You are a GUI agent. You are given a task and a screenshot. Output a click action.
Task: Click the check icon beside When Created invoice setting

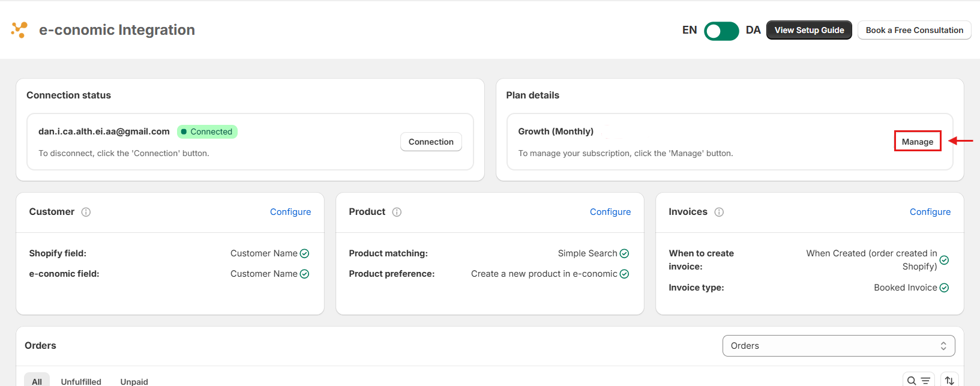(944, 260)
